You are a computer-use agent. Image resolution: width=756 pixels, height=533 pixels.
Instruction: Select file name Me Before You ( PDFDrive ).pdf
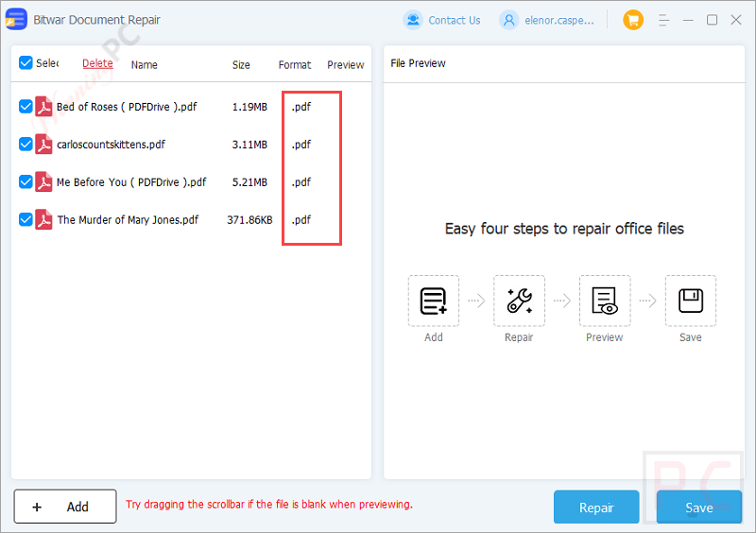[131, 181]
